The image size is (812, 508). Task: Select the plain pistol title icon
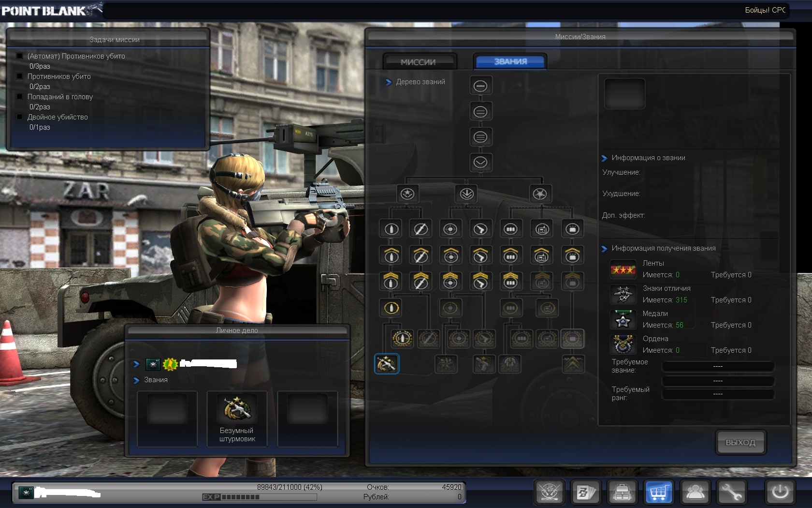coord(480,229)
